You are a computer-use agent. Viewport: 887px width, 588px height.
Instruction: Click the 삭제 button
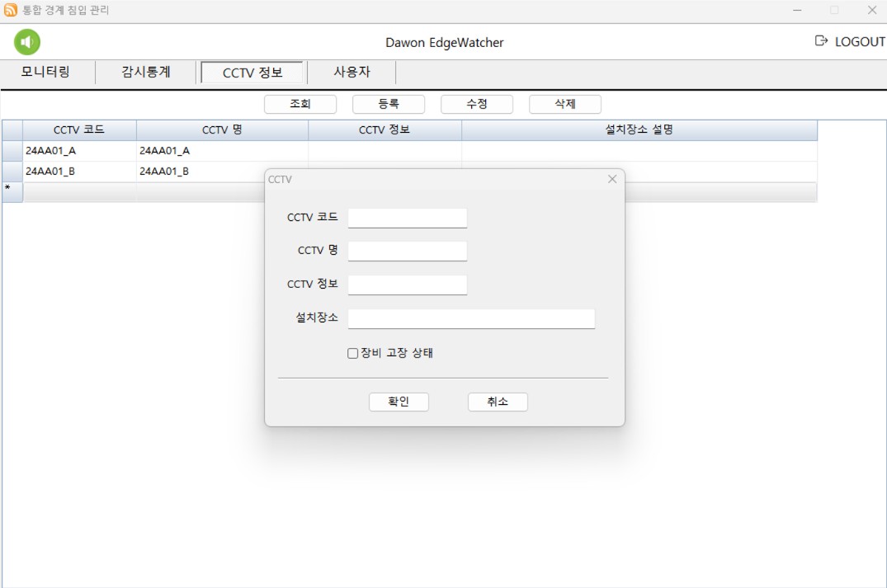(x=565, y=105)
